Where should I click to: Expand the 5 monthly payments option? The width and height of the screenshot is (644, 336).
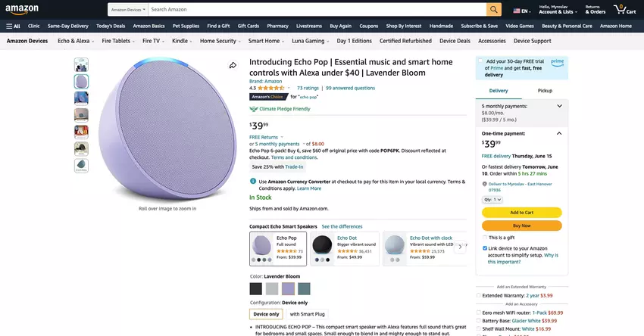click(x=559, y=106)
